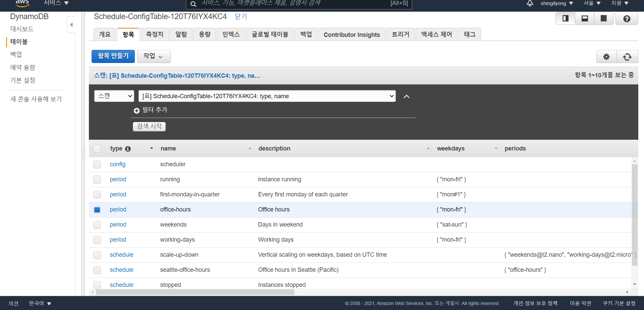This screenshot has width=644, height=310.
Task: Check the scale-up-down row checkbox
Action: [97, 255]
